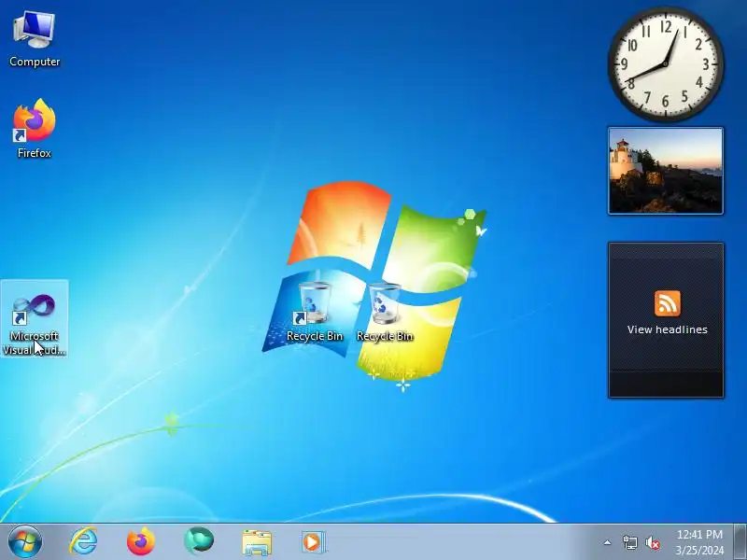Click the lighthouse slideshow gadget picture

coord(666,171)
